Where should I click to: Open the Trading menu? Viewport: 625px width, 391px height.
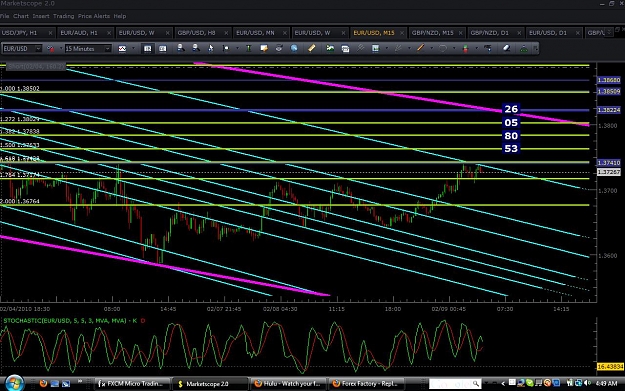63,16
